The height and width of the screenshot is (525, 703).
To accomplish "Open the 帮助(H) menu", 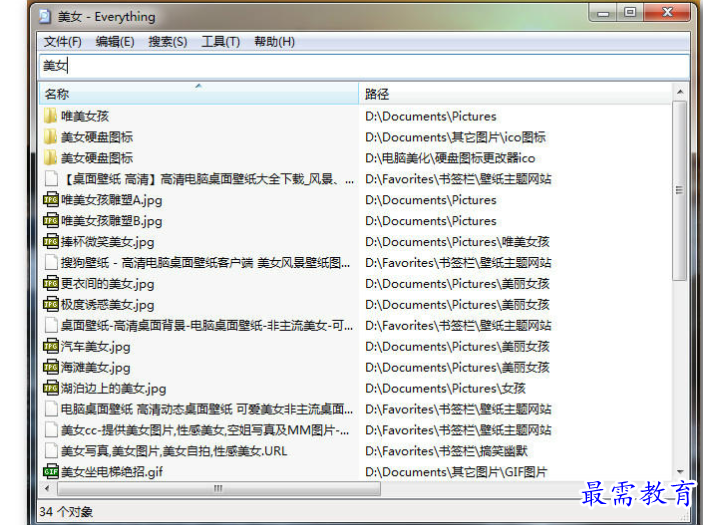I will point(274,42).
